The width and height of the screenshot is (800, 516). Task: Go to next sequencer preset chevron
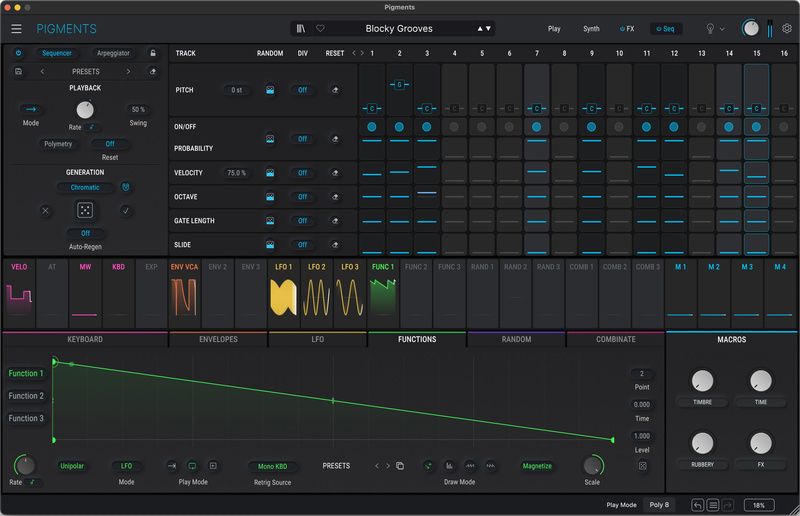click(x=128, y=71)
